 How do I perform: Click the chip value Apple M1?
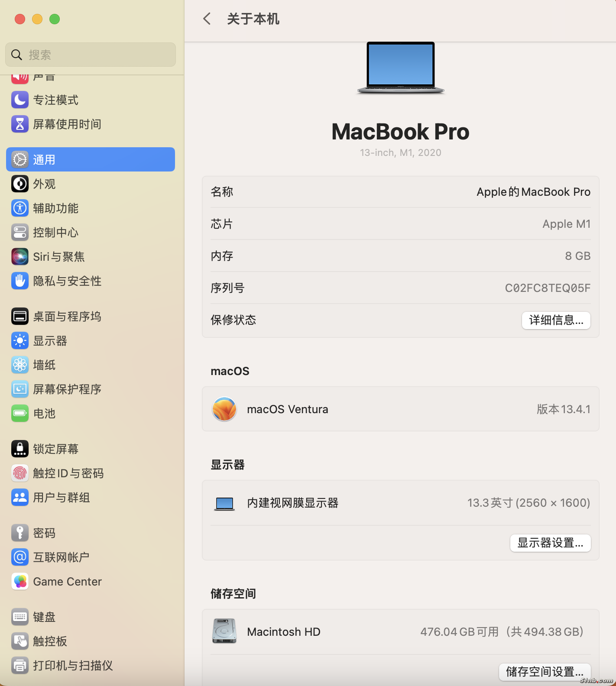click(x=567, y=224)
